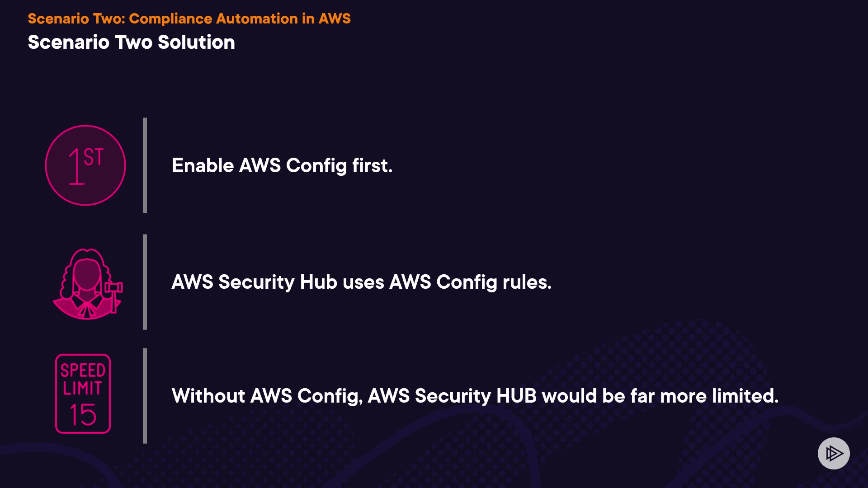Click the word 'HUB' in the last line

(x=516, y=396)
